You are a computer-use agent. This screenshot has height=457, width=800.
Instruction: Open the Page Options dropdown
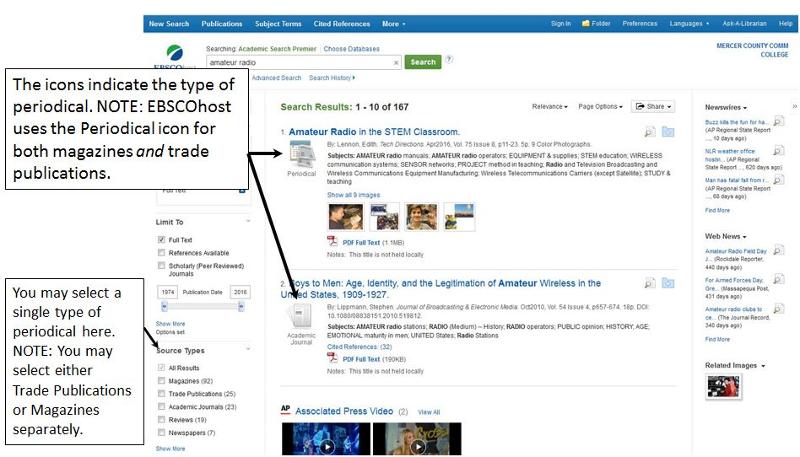[x=600, y=107]
